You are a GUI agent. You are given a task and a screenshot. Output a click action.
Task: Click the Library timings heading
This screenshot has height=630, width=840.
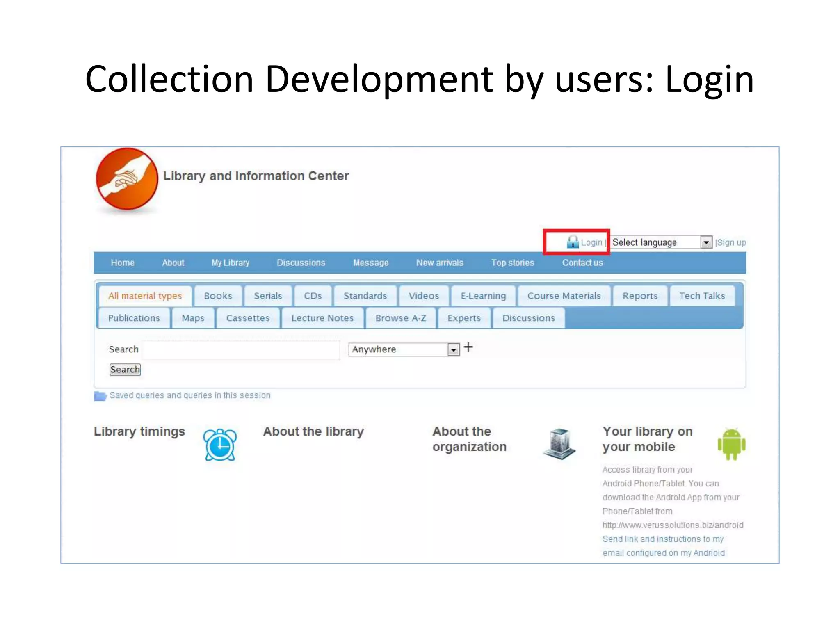[139, 431]
